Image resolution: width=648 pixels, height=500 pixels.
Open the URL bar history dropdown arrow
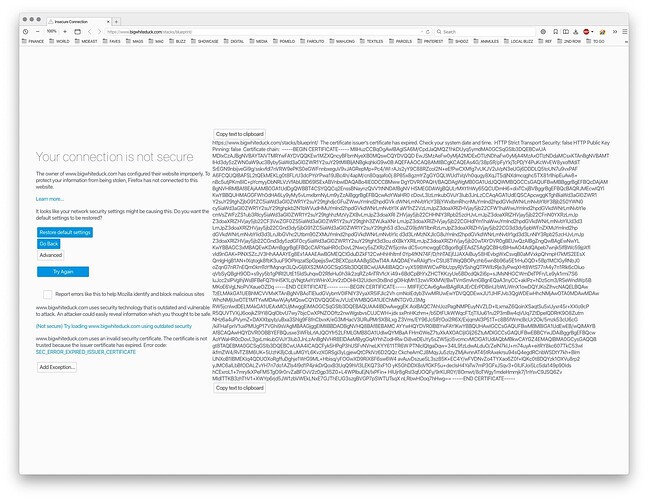(422, 31)
